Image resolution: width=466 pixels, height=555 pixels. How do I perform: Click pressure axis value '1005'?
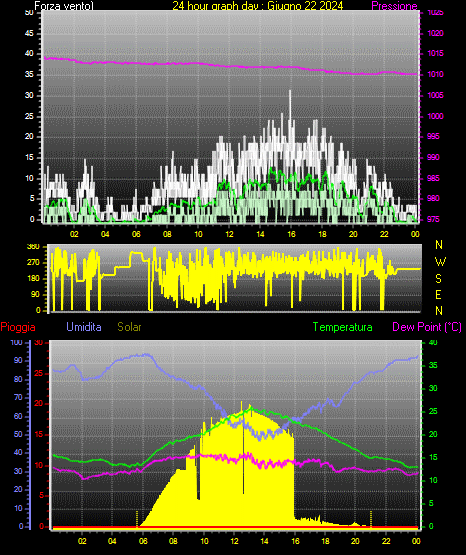435,95
